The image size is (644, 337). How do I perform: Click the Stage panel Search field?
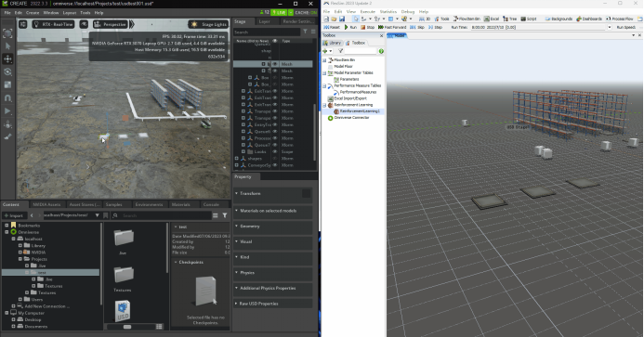point(267,32)
